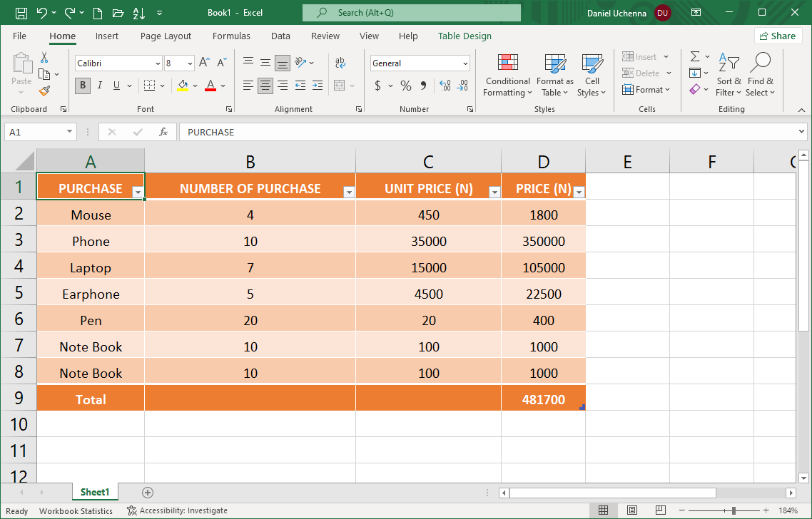The height and width of the screenshot is (519, 812).
Task: Click the Comma Style icon
Action: (x=425, y=86)
